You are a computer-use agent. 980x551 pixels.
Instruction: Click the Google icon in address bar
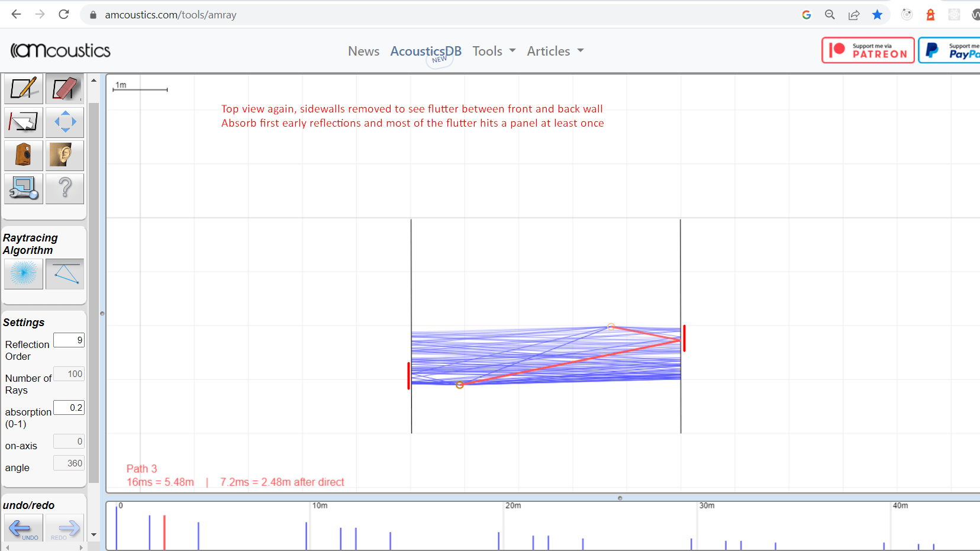[x=806, y=15]
